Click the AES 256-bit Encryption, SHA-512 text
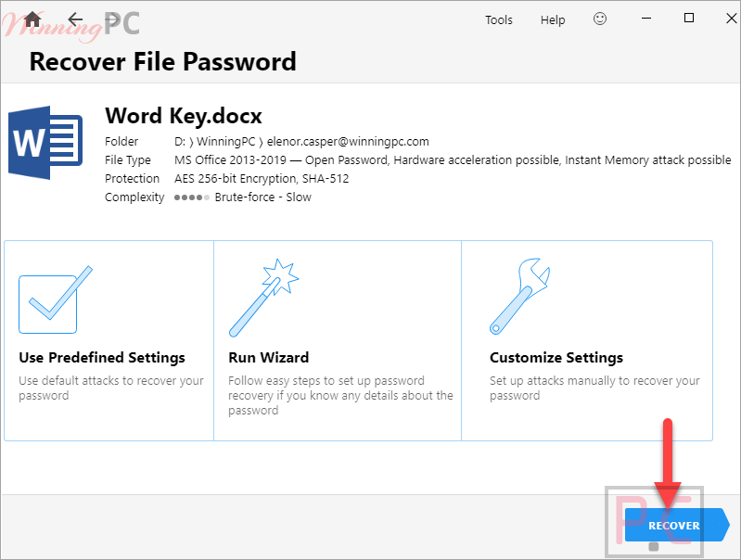 coord(262,179)
